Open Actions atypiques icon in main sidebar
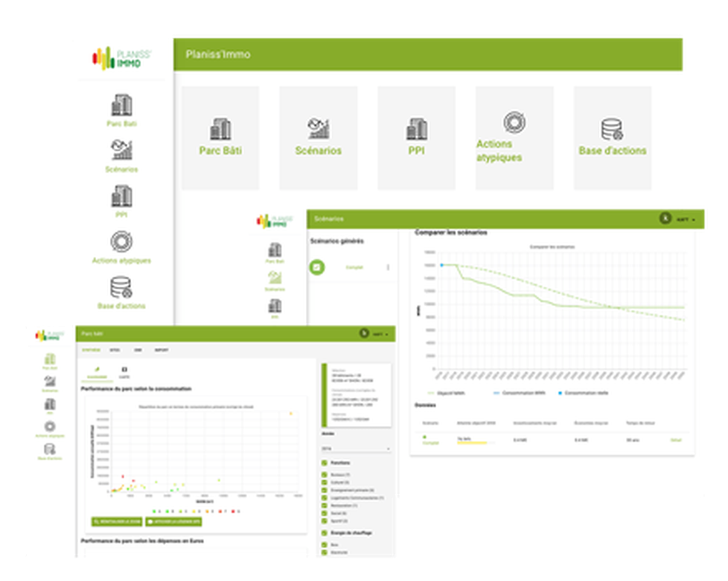 pos(121,241)
